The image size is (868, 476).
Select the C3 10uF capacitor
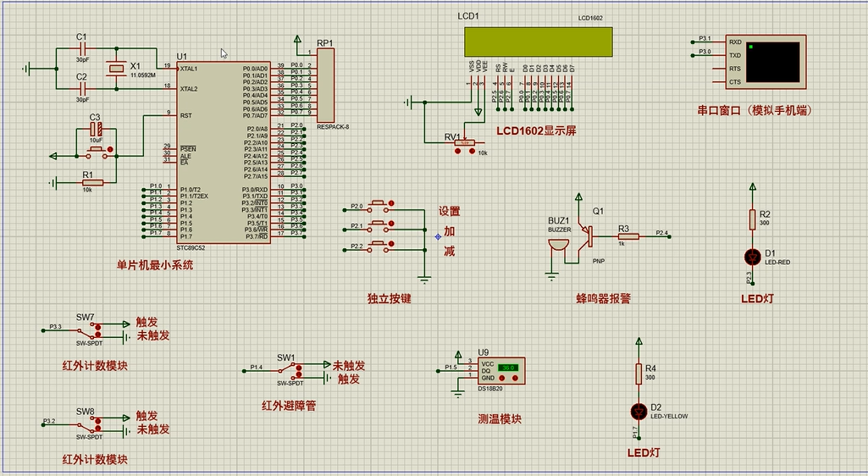click(x=96, y=130)
